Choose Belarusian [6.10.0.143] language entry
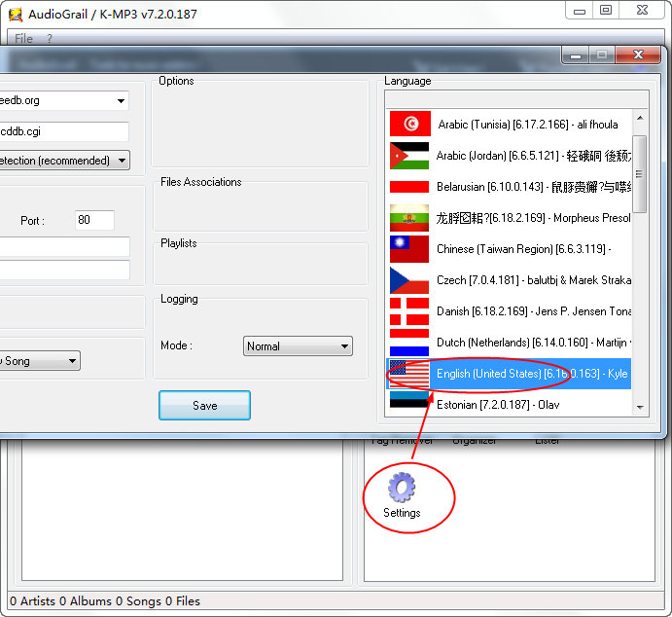The image size is (672, 617). coord(509,187)
